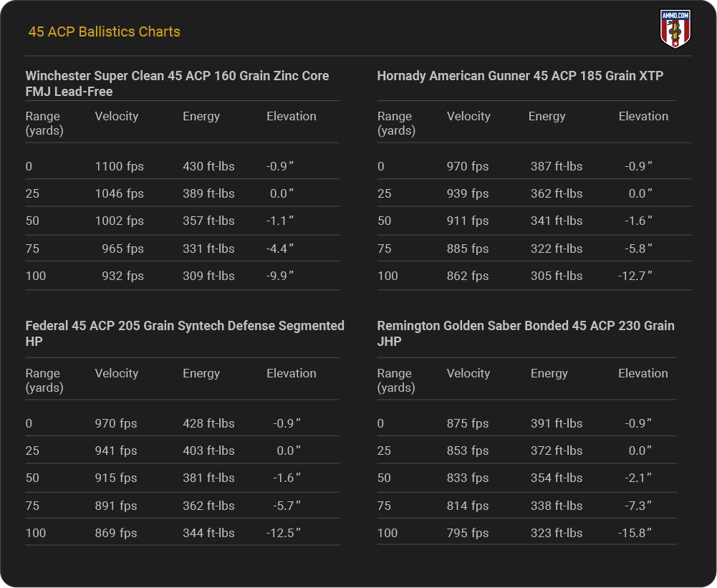Select the 862 fps velocity cell
This screenshot has width=717, height=588.
click(x=468, y=276)
